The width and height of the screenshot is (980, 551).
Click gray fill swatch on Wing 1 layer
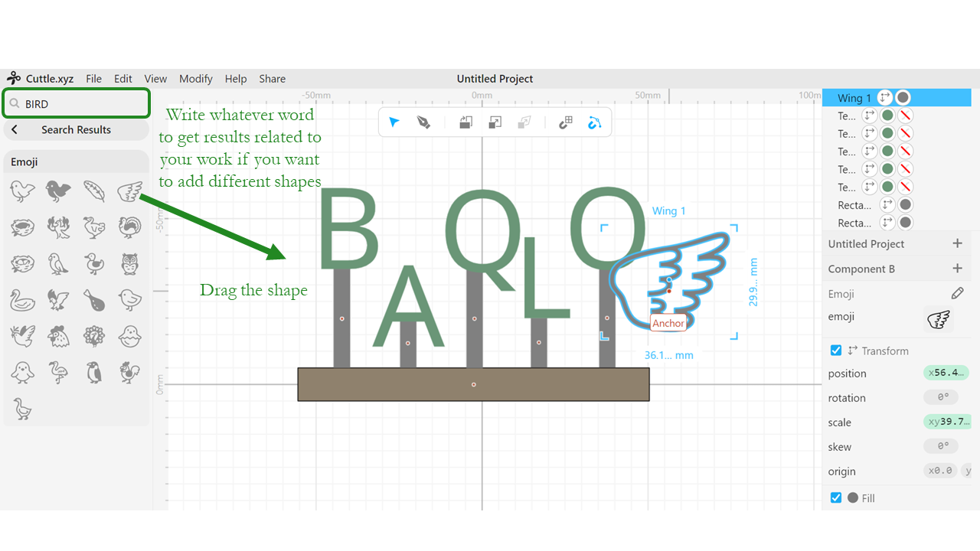pos(903,98)
